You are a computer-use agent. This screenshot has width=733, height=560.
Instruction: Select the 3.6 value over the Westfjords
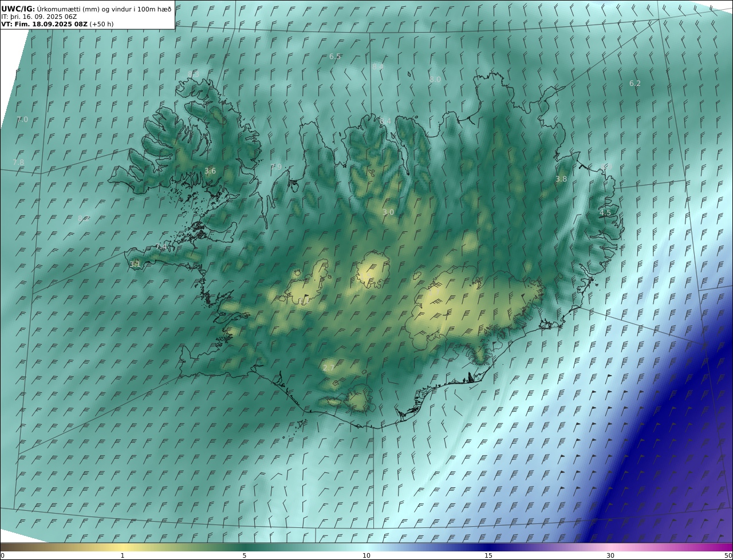click(x=210, y=171)
